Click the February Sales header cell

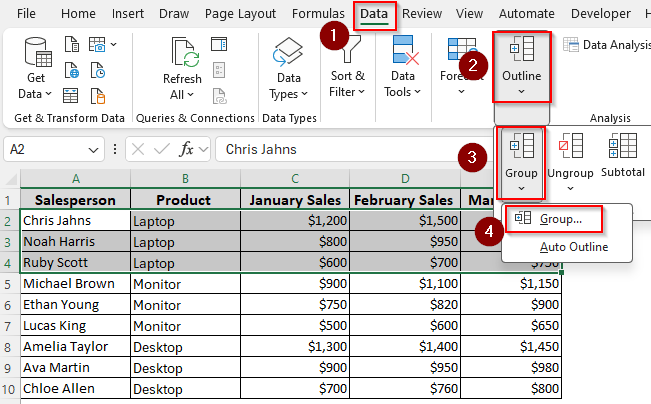click(405, 200)
